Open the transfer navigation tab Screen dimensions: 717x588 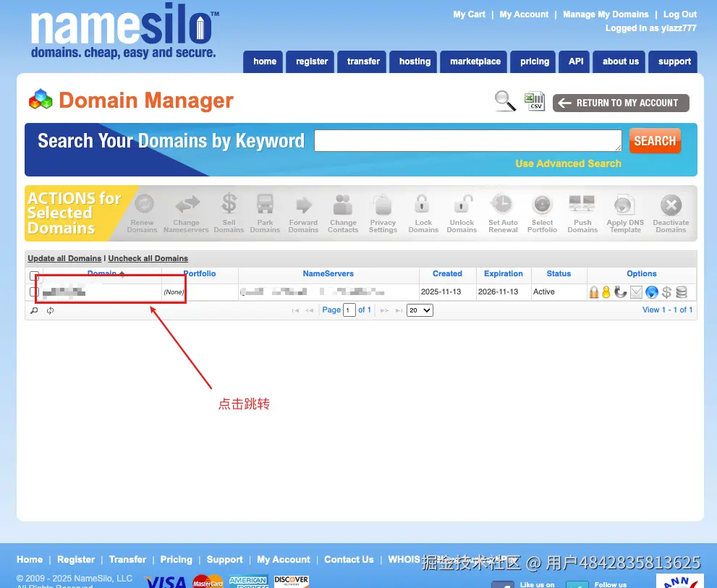coord(362,61)
